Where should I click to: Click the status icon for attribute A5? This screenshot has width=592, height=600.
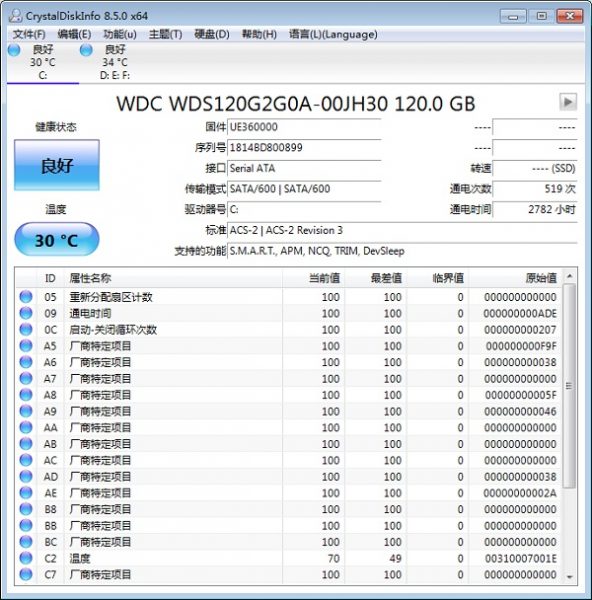click(x=26, y=346)
